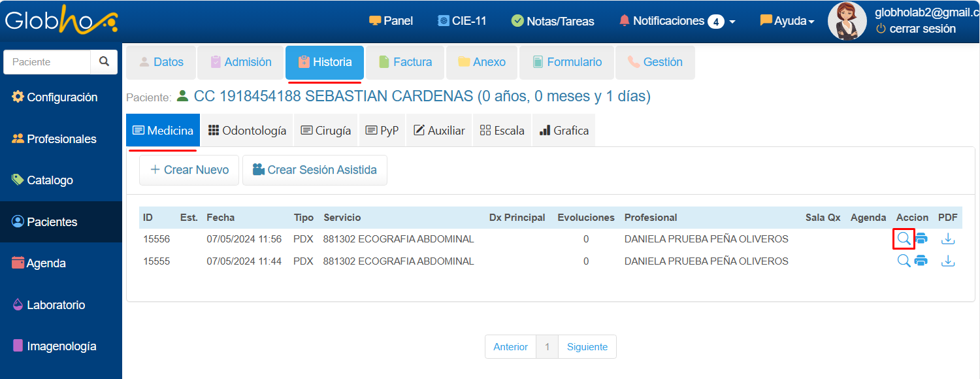Switch to the Odontología tab

[x=247, y=131]
